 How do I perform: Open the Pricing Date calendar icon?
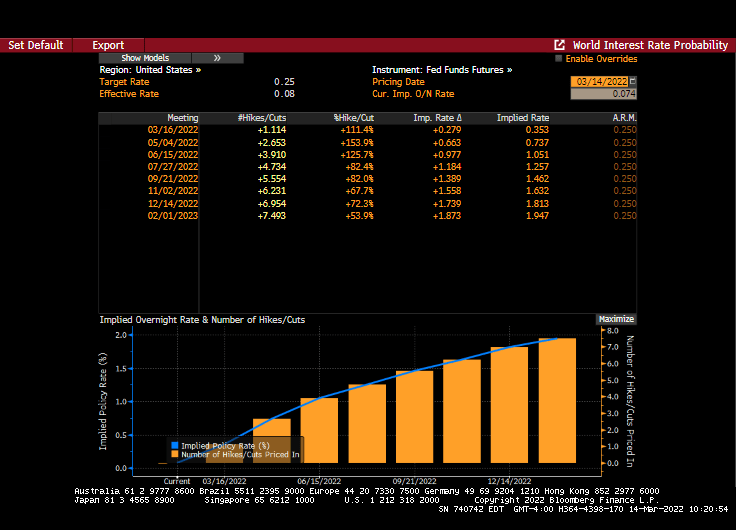pos(631,82)
